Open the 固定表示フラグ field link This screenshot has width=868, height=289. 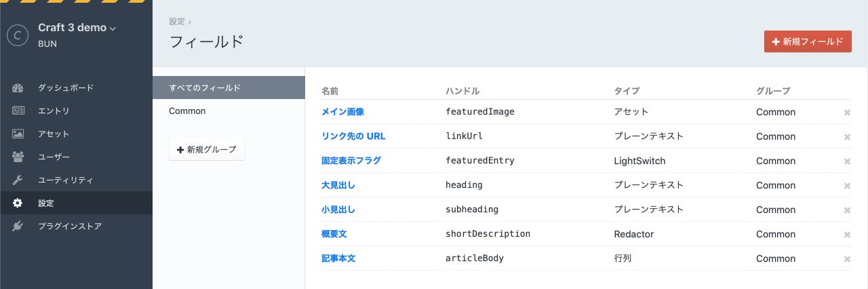point(351,161)
